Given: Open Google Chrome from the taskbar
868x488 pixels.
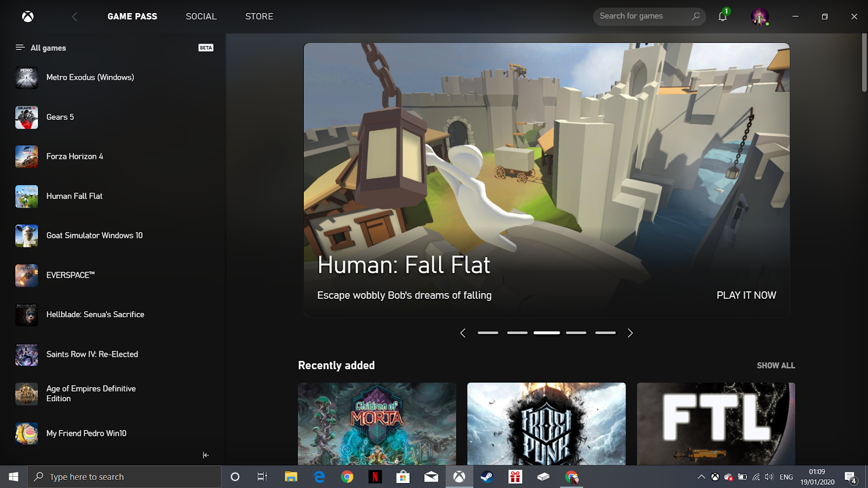Looking at the screenshot, I should (x=347, y=477).
